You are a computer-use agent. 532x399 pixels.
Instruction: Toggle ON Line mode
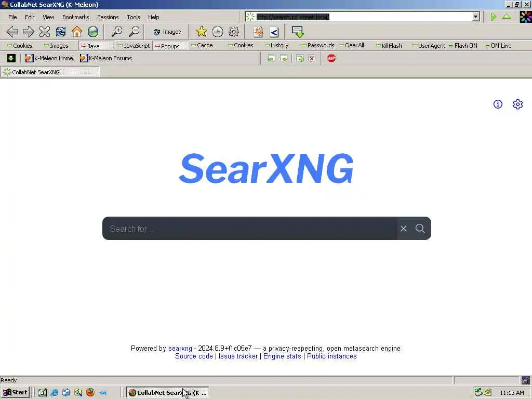pyautogui.click(x=498, y=46)
